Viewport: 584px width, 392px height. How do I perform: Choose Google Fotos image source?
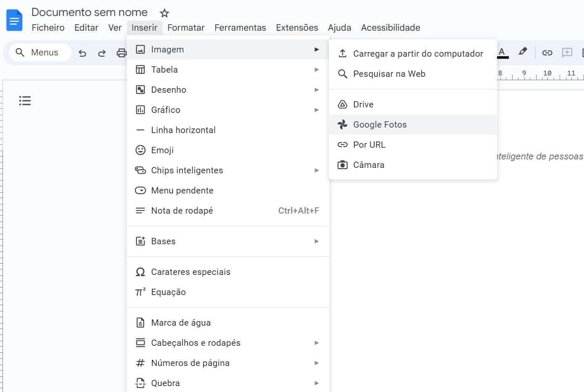coord(380,125)
